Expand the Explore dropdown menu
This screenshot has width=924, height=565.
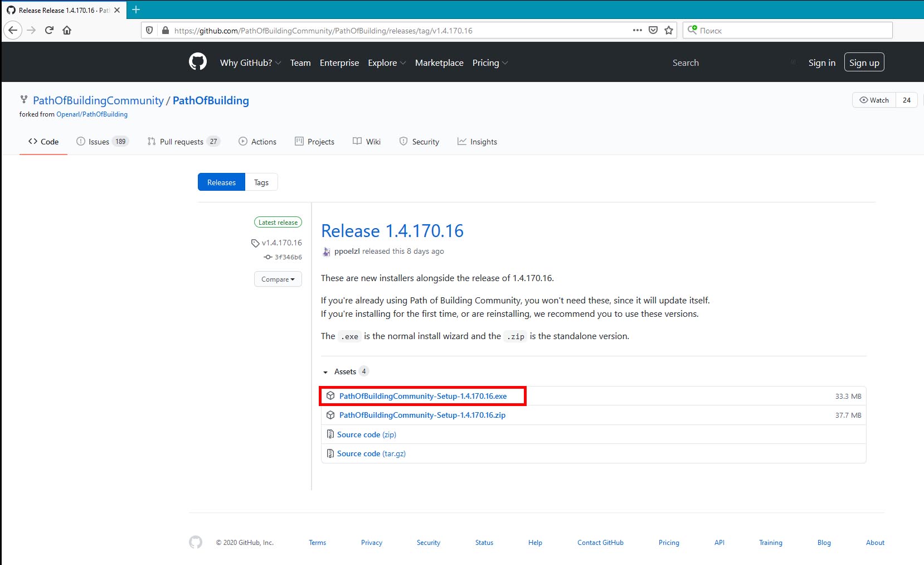pyautogui.click(x=387, y=62)
